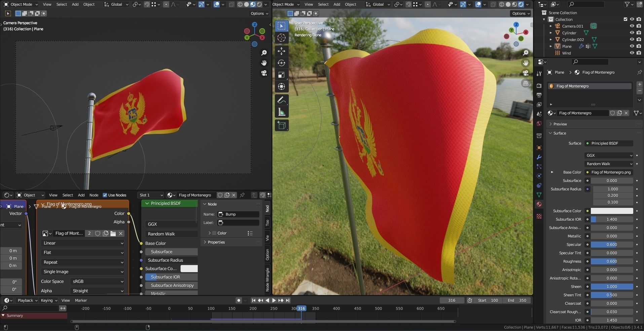
Task: Open the Texture properties tab
Action: click(539, 216)
